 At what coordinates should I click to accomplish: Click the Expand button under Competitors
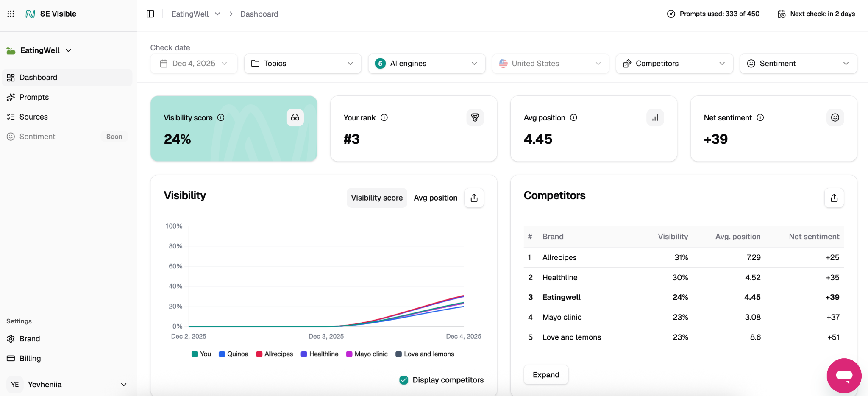pos(545,374)
